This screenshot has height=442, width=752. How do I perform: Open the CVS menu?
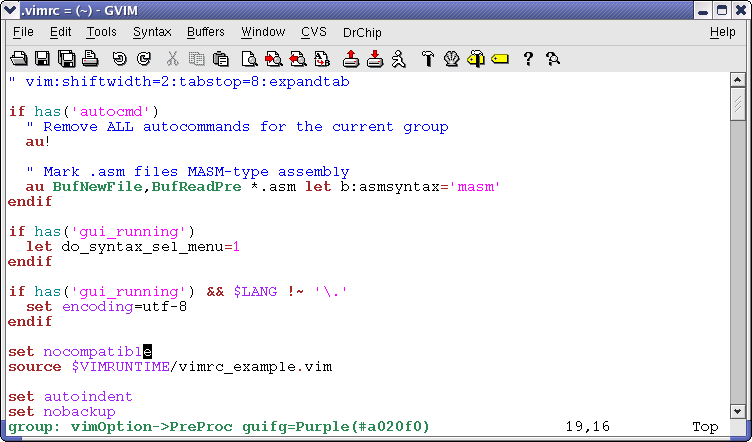click(314, 32)
